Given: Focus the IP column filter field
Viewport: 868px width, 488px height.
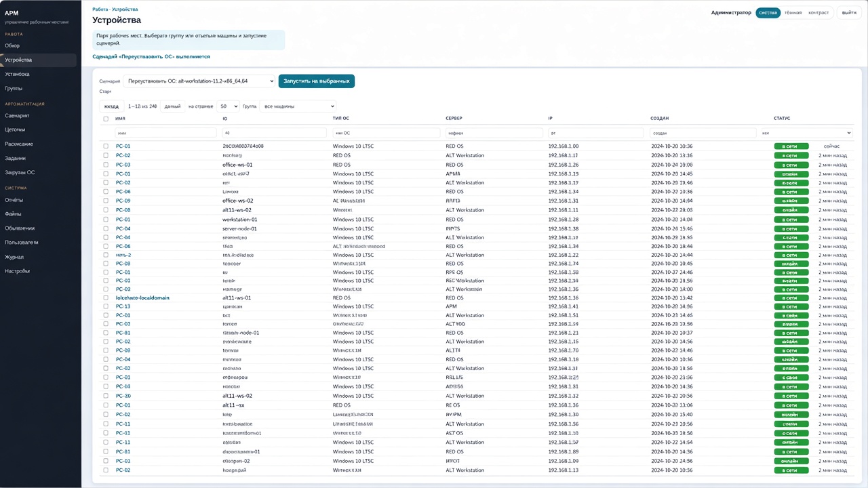Looking at the screenshot, I should click(597, 134).
